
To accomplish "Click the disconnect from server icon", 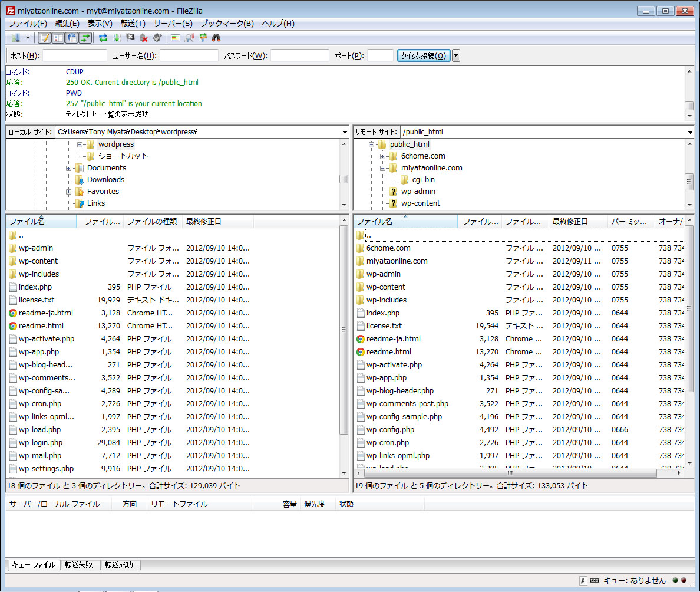I will point(143,38).
